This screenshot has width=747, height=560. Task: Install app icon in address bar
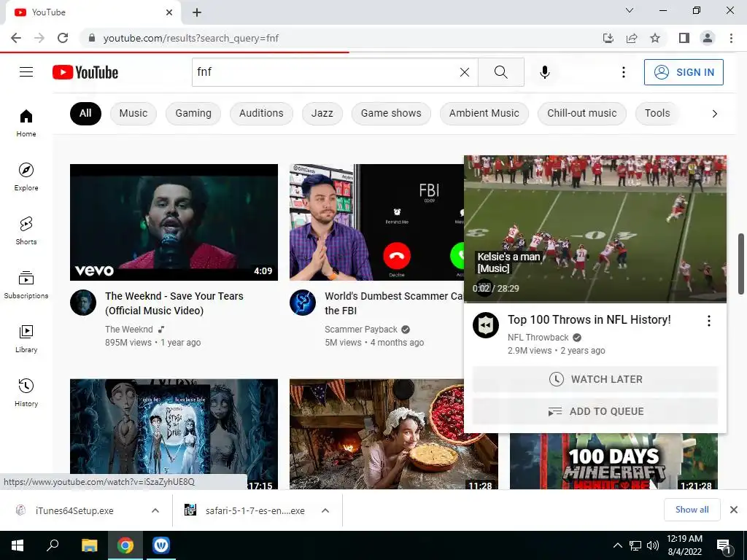pyautogui.click(x=608, y=38)
